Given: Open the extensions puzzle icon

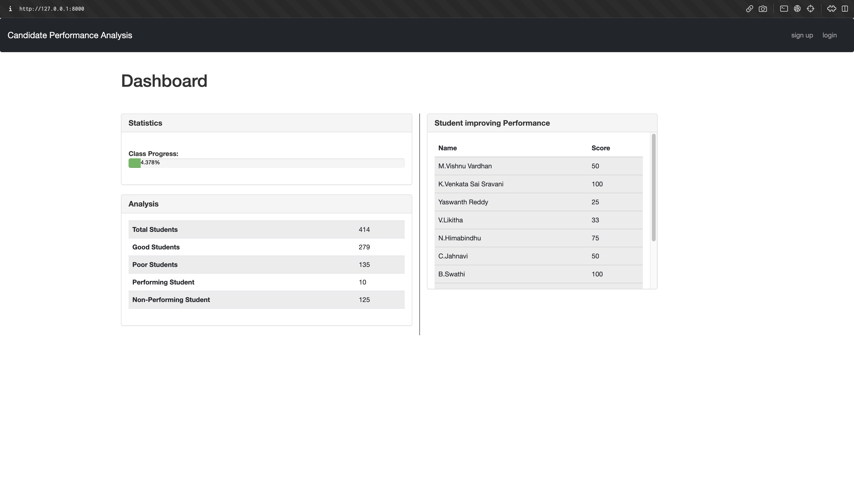Looking at the screenshot, I should click(831, 9).
